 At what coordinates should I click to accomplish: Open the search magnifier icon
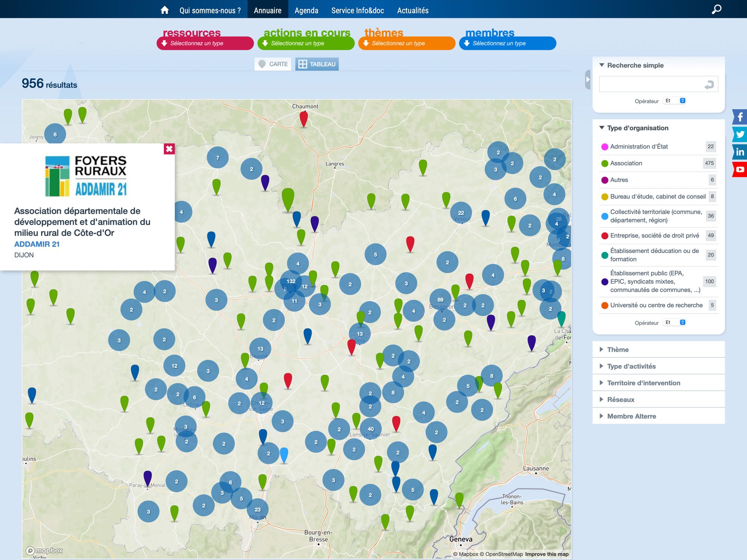716,9
